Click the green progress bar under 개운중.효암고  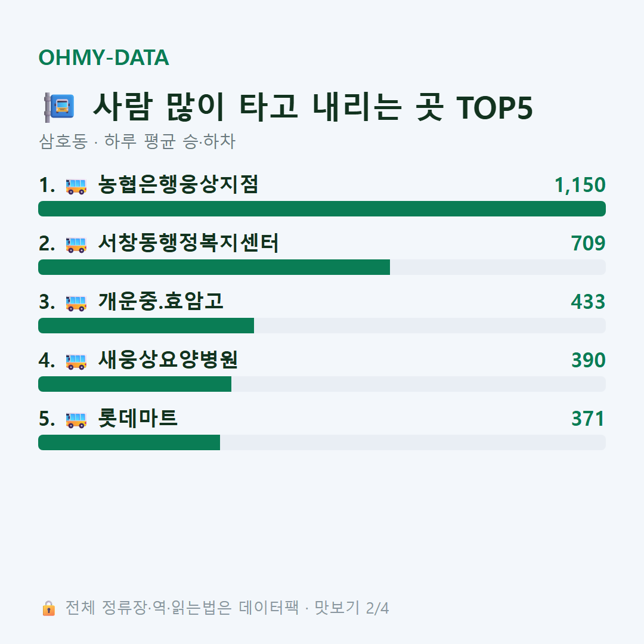coord(146,326)
